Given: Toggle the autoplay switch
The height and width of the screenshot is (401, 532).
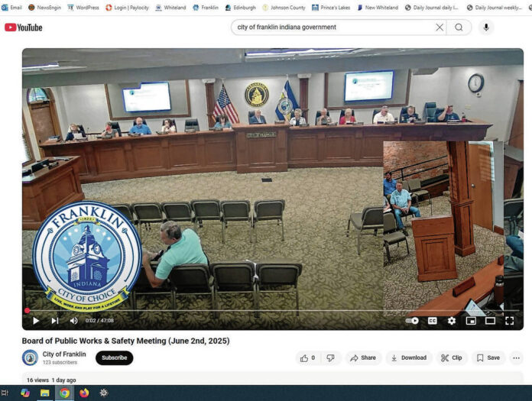Looking at the screenshot, I should (x=413, y=321).
